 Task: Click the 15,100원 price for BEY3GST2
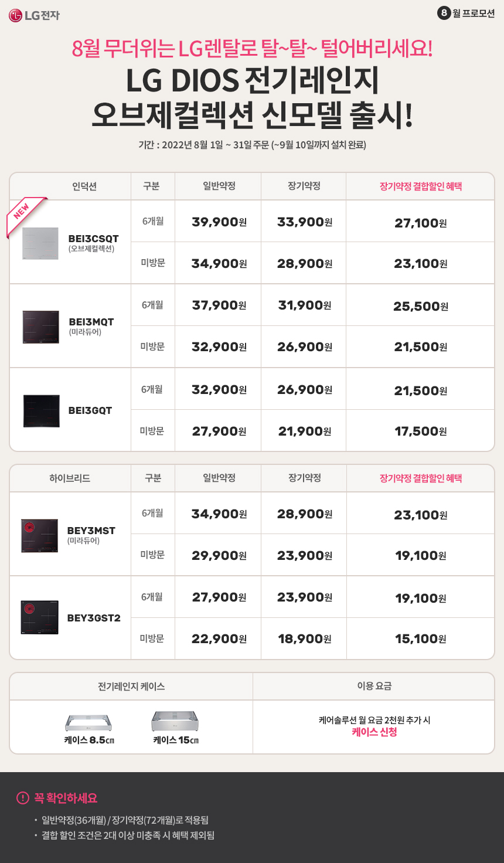click(x=421, y=639)
